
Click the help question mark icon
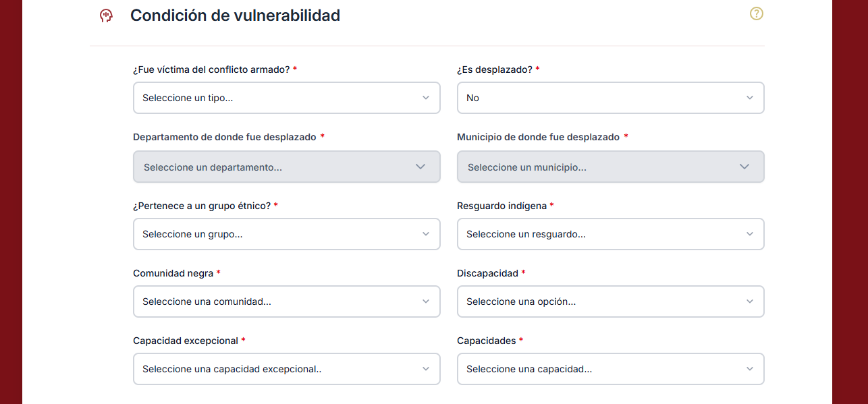[757, 13]
